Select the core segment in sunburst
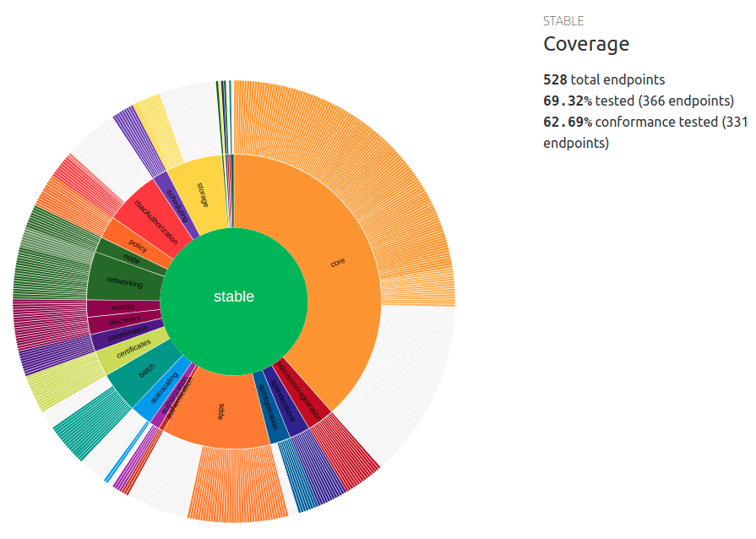Image resolution: width=756 pixels, height=539 pixels. pos(338,262)
